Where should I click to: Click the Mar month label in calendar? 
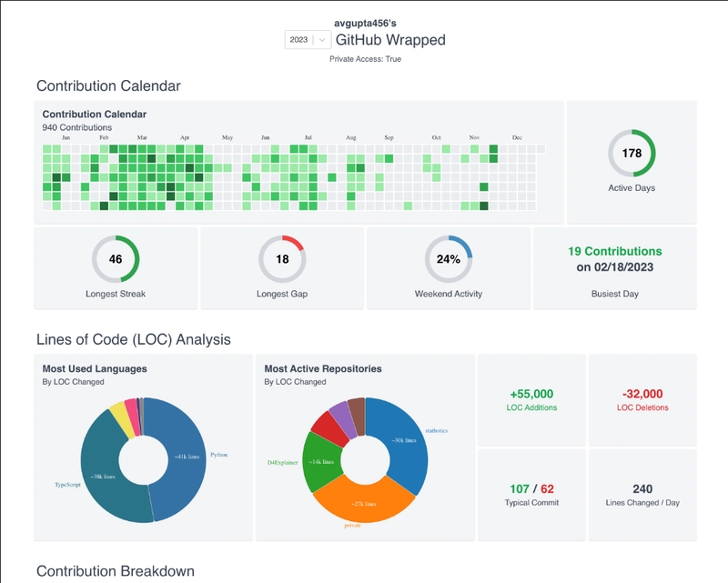142,137
